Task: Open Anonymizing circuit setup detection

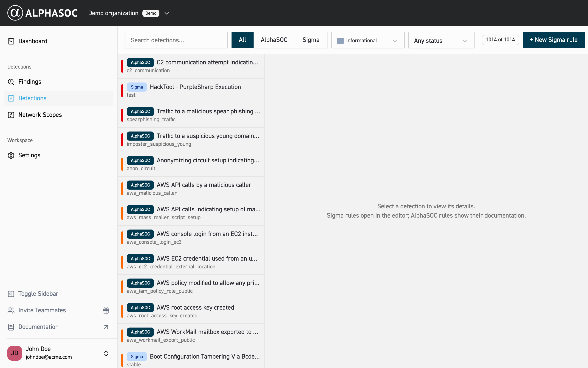Action: [191, 164]
